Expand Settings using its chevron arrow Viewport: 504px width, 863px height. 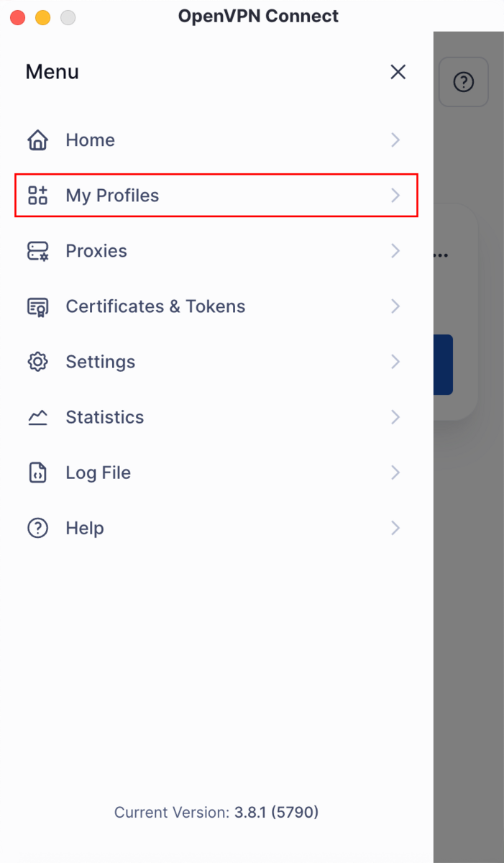tap(395, 362)
